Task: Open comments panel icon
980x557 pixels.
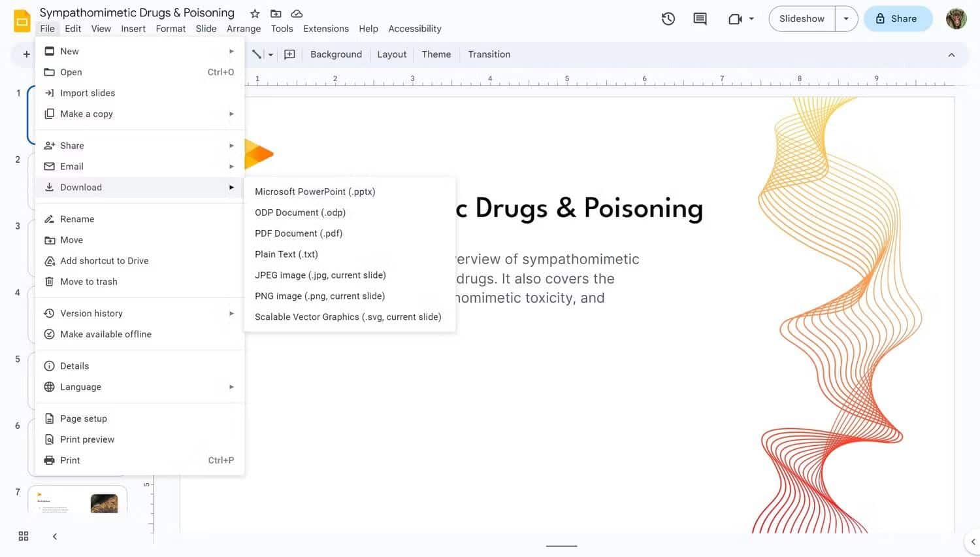Action: 700,19
